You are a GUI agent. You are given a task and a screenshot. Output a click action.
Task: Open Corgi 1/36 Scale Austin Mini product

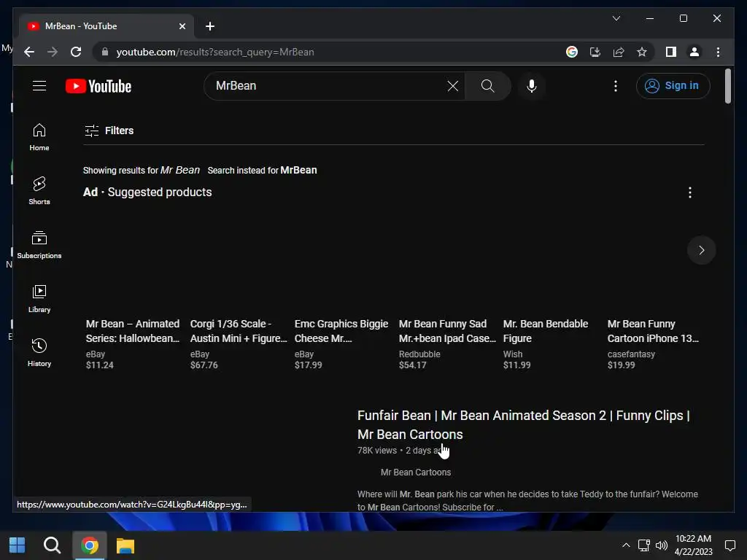click(239, 331)
